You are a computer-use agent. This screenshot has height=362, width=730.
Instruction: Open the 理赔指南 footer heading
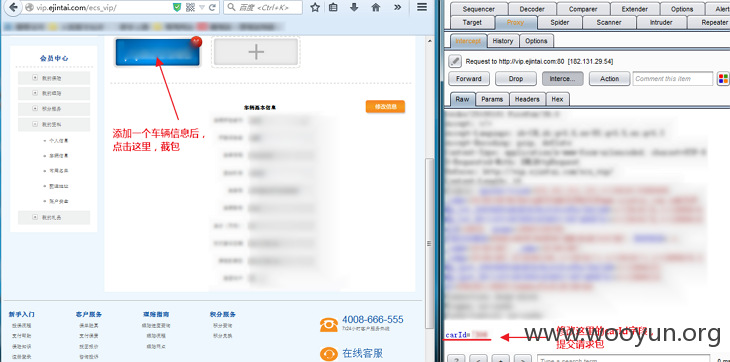click(156, 315)
